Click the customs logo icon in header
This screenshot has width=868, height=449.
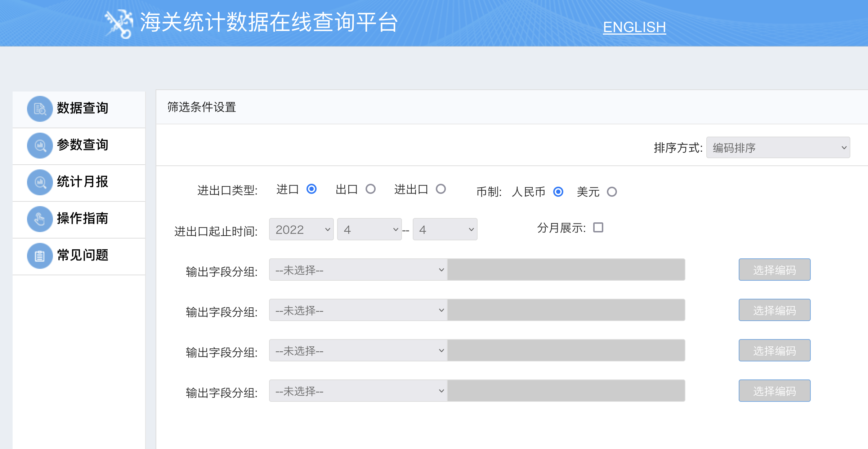[x=119, y=23]
